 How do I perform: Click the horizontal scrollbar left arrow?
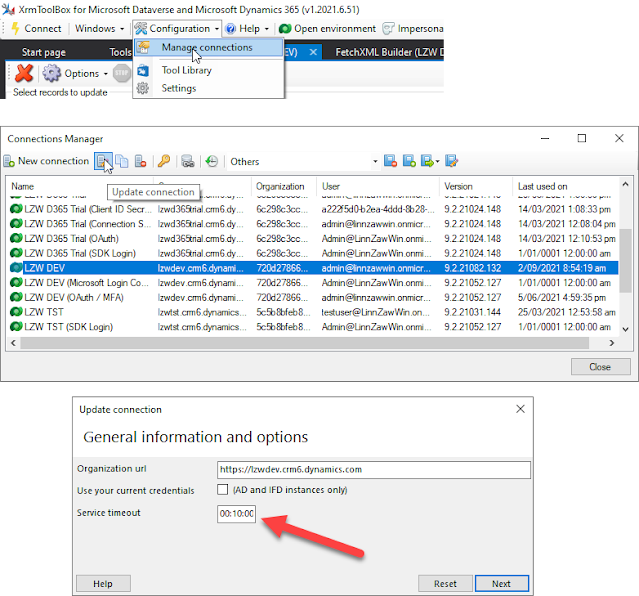13,343
